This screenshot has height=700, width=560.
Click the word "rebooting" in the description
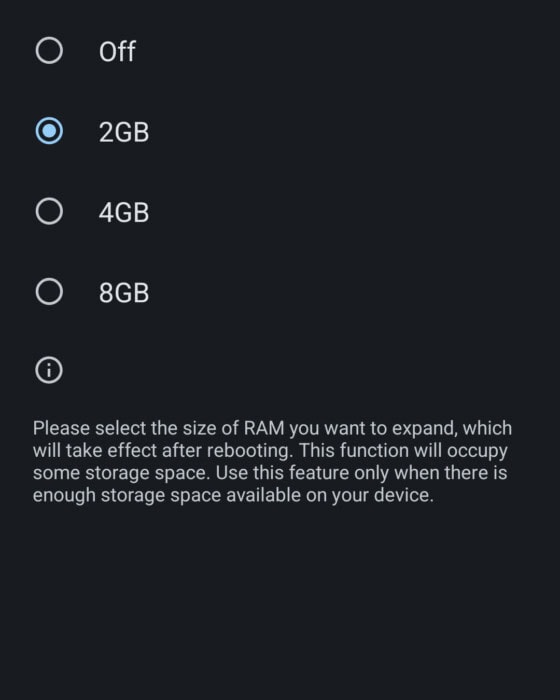tap(250, 451)
